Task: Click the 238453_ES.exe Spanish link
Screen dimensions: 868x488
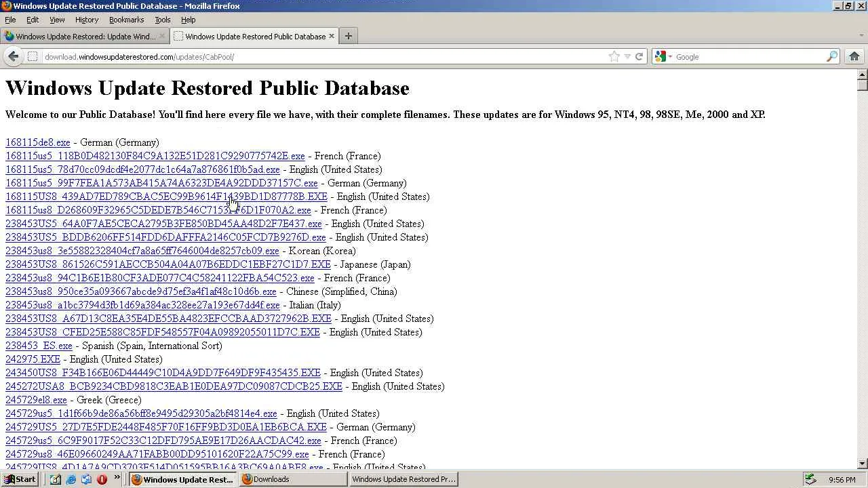Action: (x=39, y=346)
